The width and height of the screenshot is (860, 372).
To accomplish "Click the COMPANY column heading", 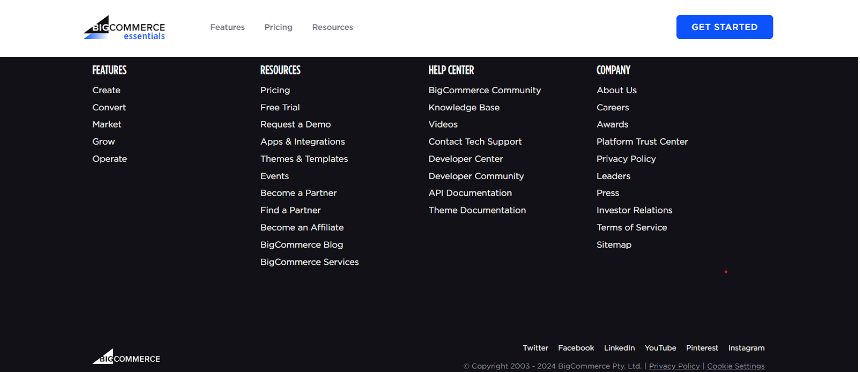I will click(x=613, y=70).
